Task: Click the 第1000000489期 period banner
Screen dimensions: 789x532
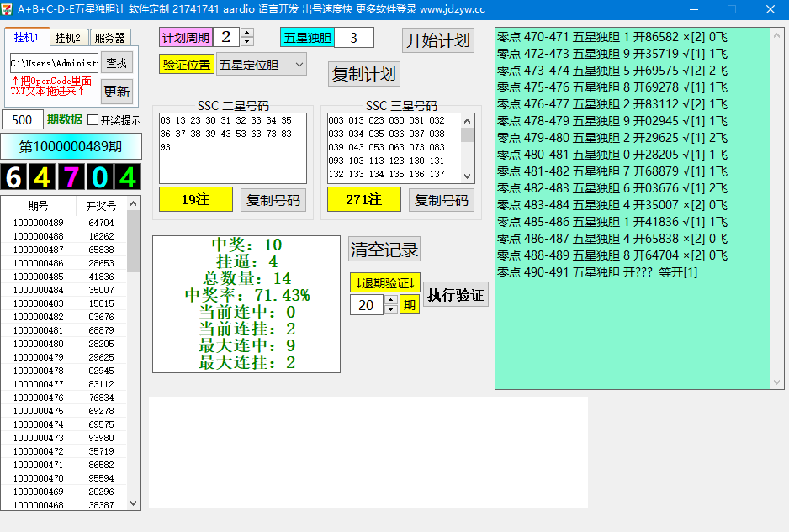Action: point(71,146)
